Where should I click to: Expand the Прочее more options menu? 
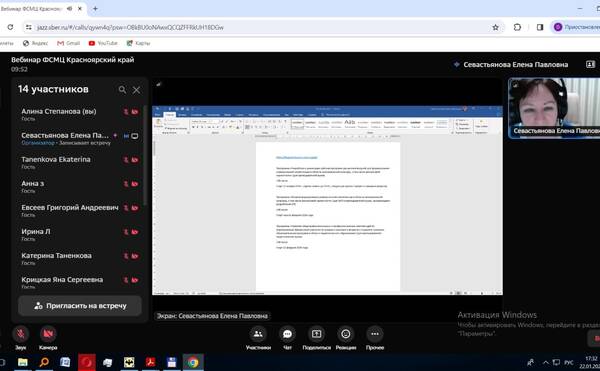[x=375, y=334]
